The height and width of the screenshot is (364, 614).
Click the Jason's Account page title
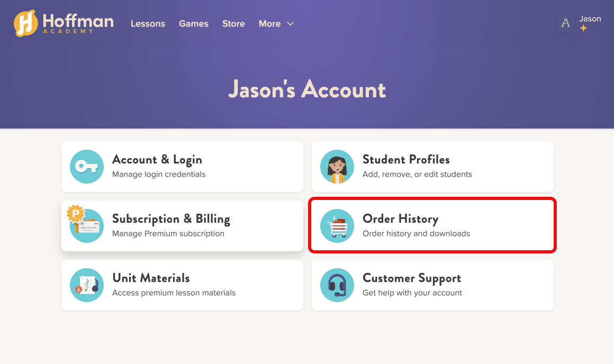click(307, 89)
